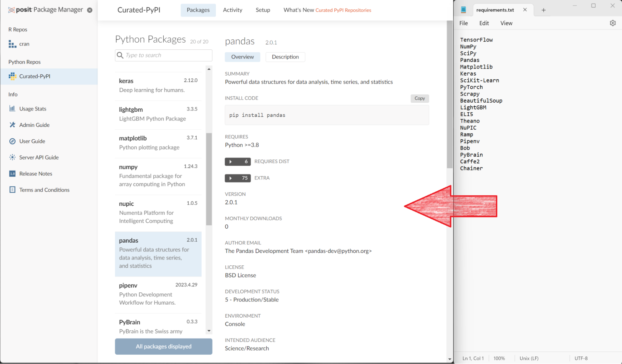
Task: Click the Usage Stats icon in sidebar
Action: tap(12, 108)
